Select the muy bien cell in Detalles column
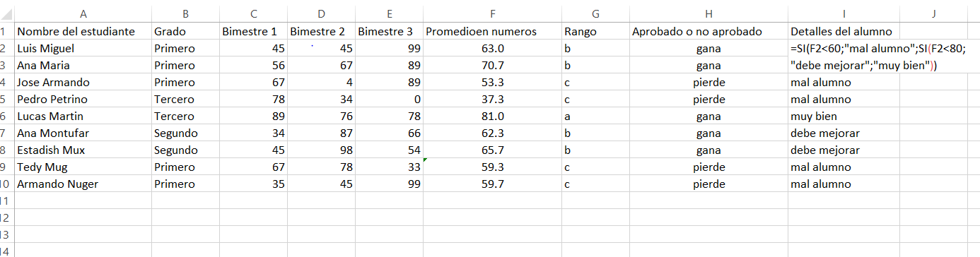 (x=844, y=116)
